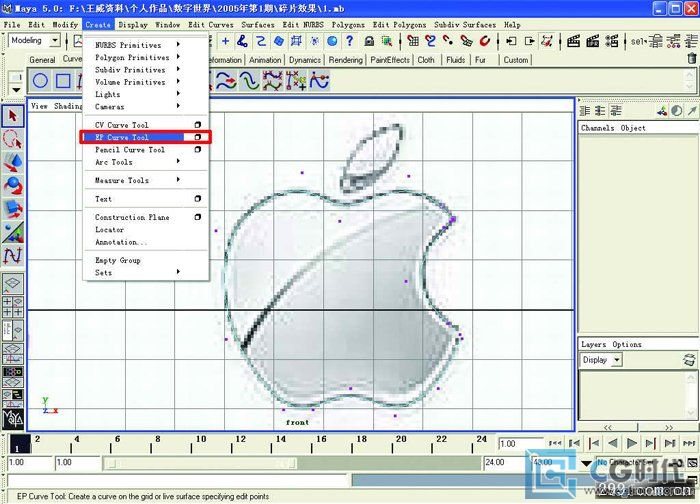Open the render globals clapboard icon

point(612,41)
